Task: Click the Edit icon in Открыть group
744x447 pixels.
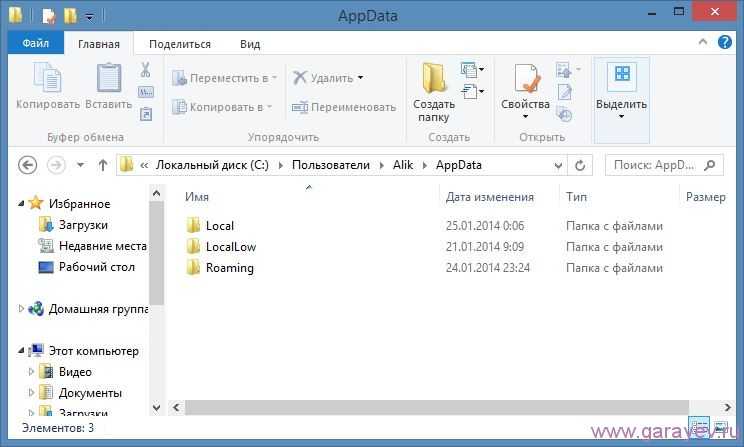Action: point(564,92)
